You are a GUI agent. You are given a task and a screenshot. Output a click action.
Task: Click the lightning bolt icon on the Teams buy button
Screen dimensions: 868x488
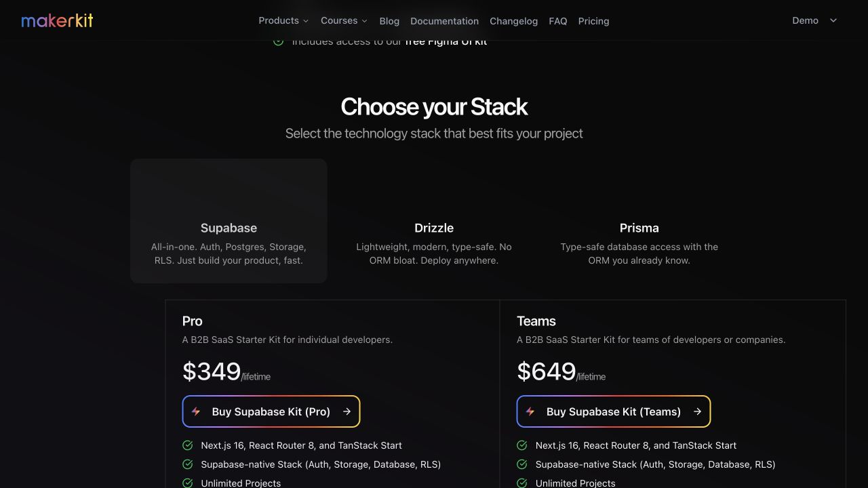click(x=530, y=411)
